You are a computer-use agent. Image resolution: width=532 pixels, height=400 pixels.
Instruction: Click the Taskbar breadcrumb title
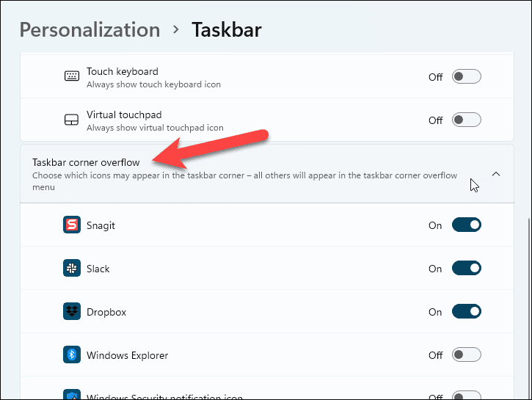[226, 30]
